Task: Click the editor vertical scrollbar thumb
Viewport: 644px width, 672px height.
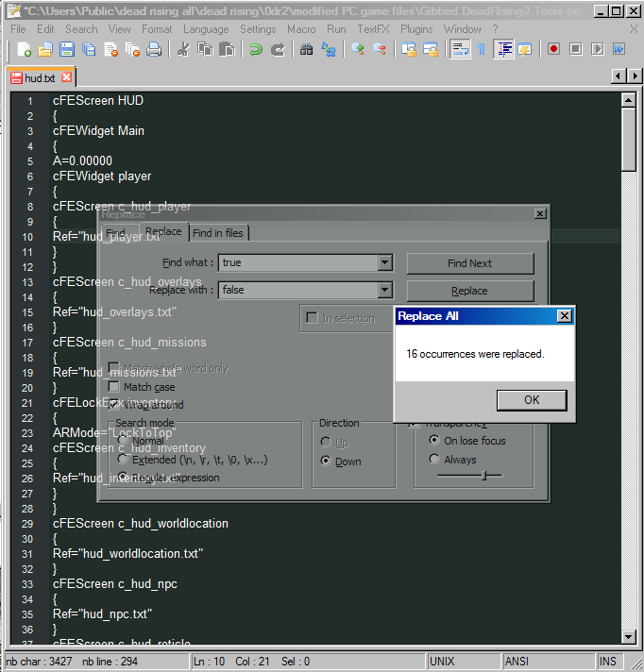Action: click(629, 140)
